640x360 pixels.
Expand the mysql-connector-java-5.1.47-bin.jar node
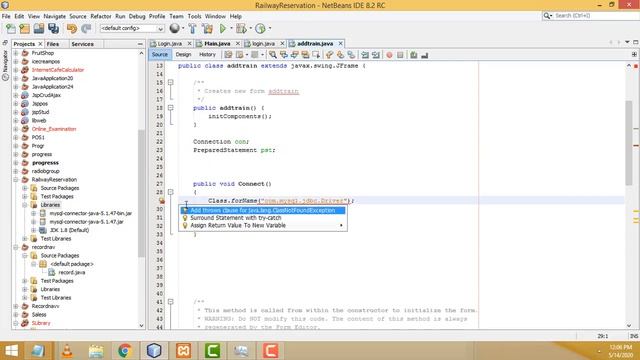[33, 213]
